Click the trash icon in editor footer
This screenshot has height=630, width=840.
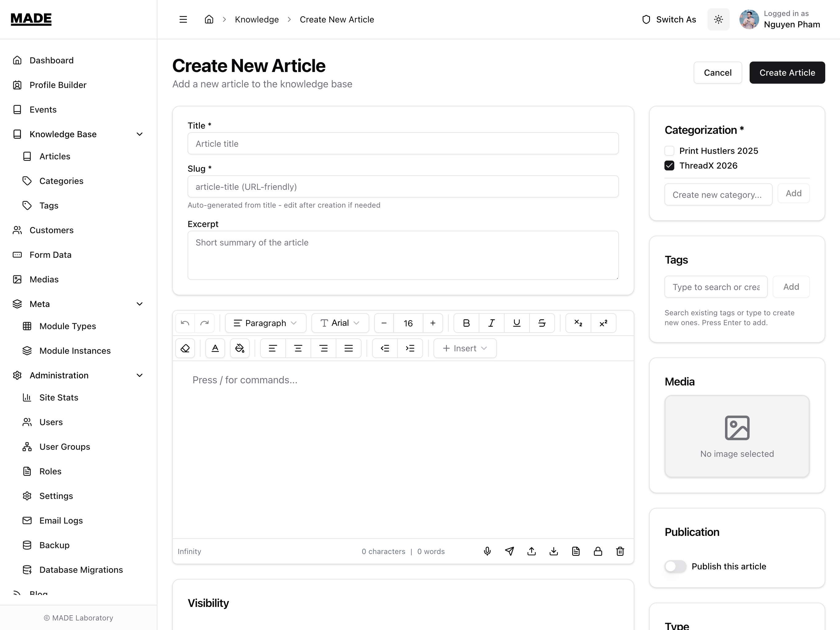(620, 551)
